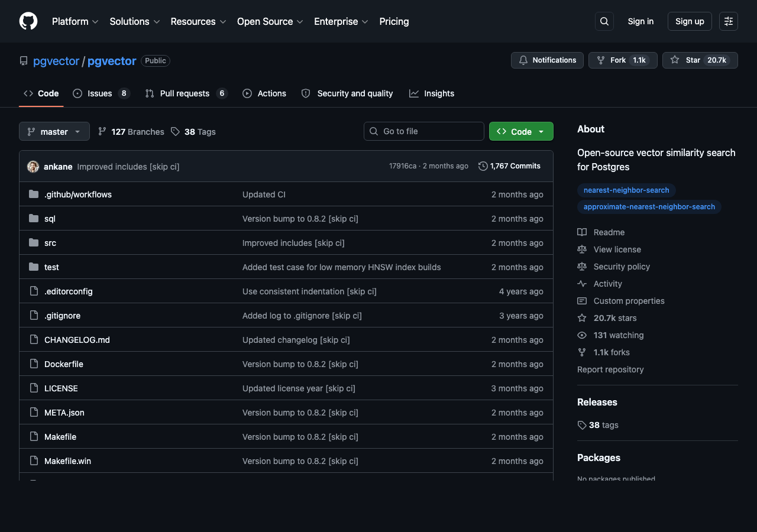Image resolution: width=757 pixels, height=532 pixels.
Task: Expand the master branch dropdown
Action: [x=54, y=131]
